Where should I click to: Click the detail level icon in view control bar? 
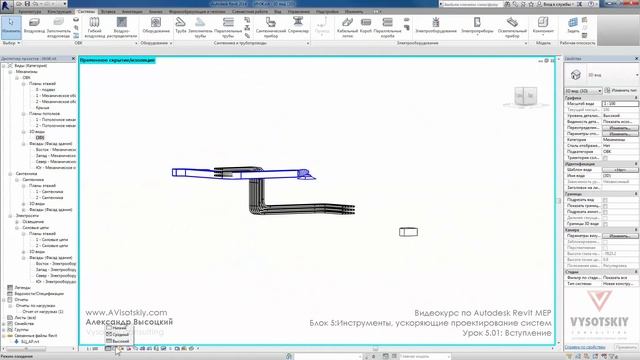click(108, 349)
